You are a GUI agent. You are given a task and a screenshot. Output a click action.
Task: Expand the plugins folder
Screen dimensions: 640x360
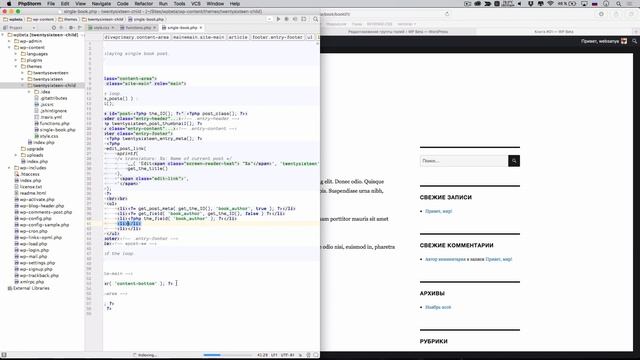[x=16, y=60]
